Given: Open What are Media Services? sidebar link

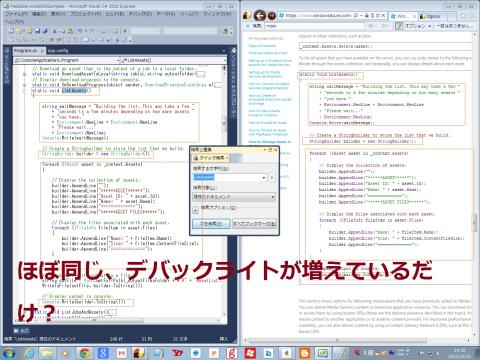Looking at the screenshot, I should click(x=268, y=53).
